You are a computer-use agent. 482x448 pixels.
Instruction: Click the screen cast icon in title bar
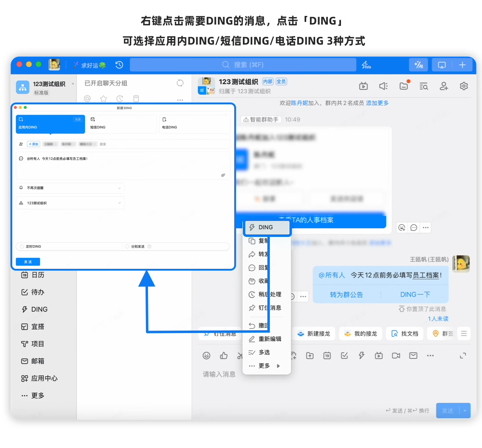(x=442, y=65)
